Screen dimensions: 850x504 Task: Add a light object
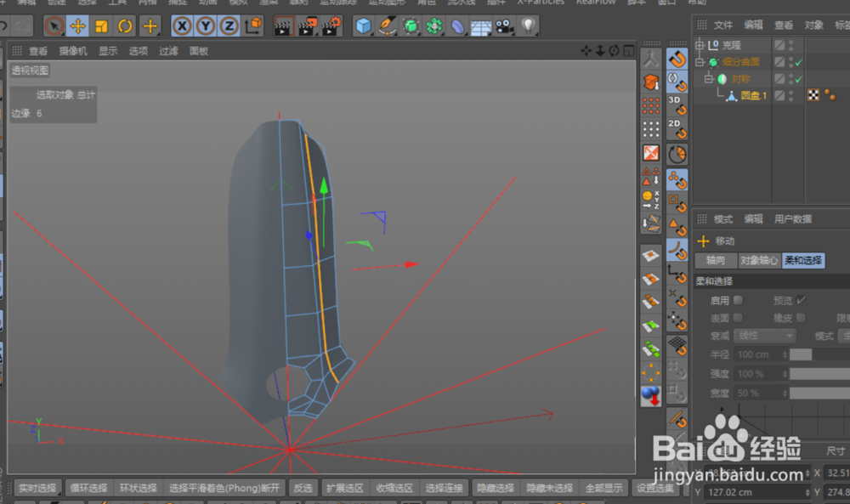529,25
